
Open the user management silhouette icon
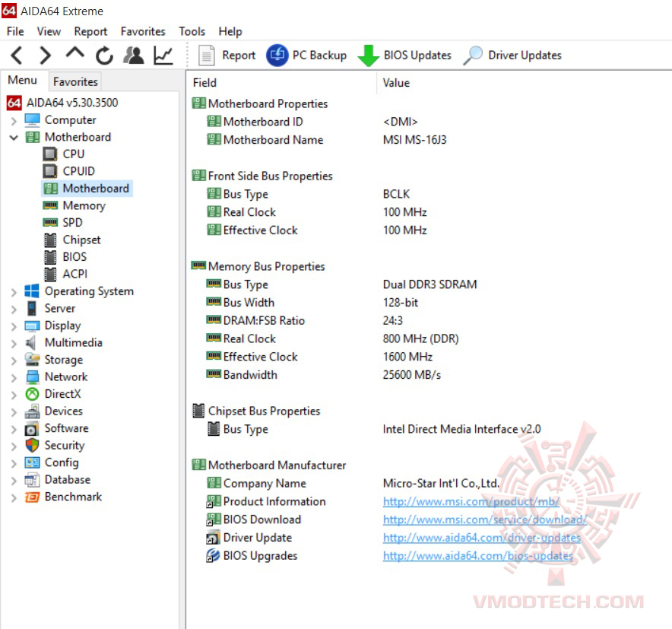click(134, 56)
